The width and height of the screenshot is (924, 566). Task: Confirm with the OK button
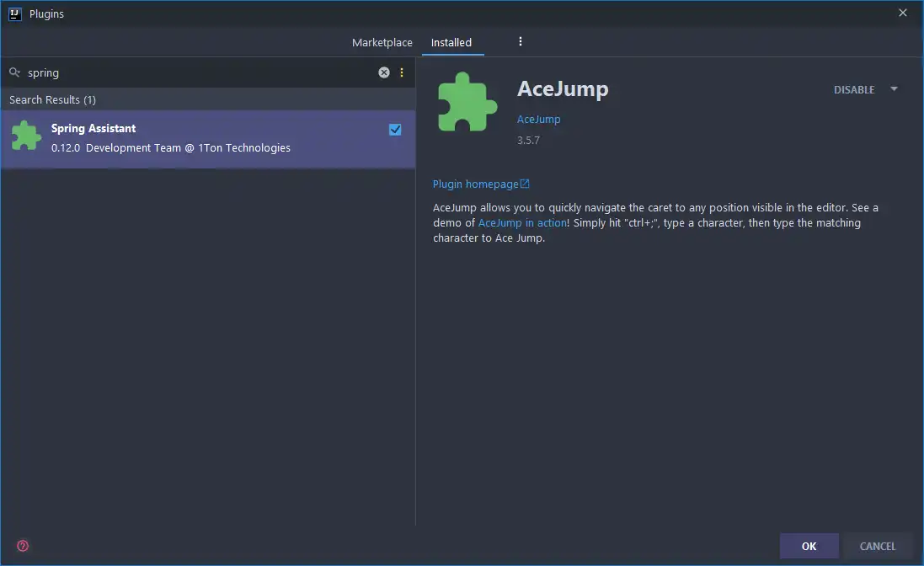coord(809,546)
